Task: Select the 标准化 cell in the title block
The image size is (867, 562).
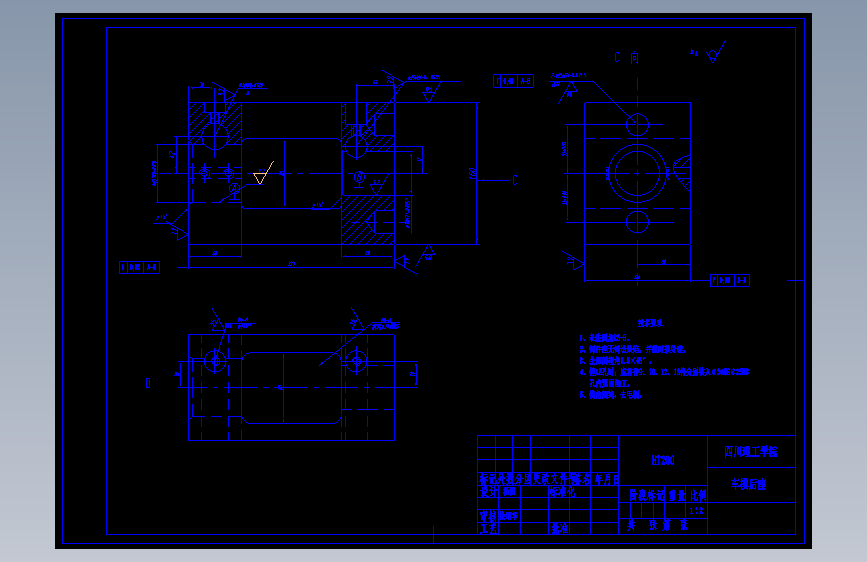Action: pos(562,492)
